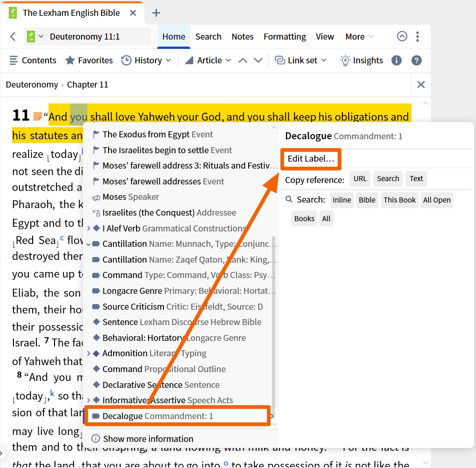Open a new tab with the plus icon

[x=156, y=13]
